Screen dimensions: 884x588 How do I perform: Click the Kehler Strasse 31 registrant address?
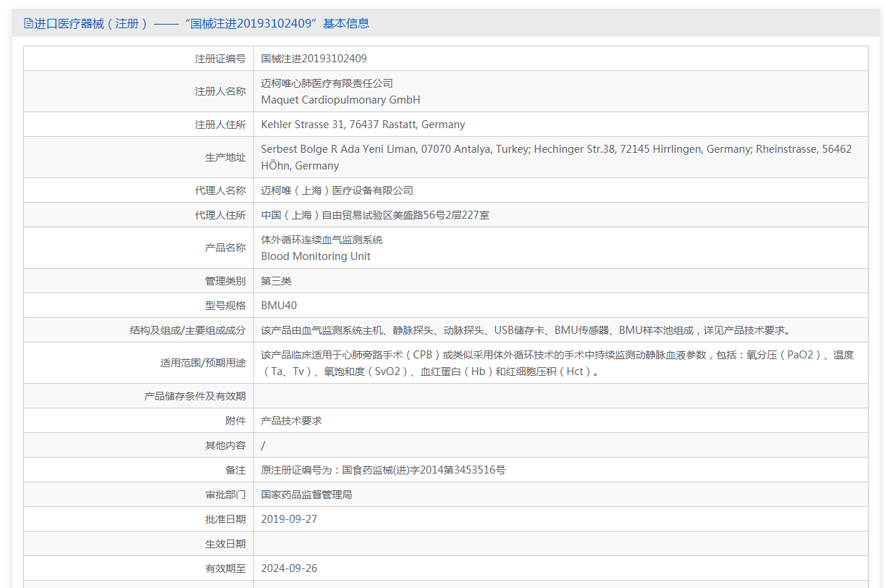363,125
